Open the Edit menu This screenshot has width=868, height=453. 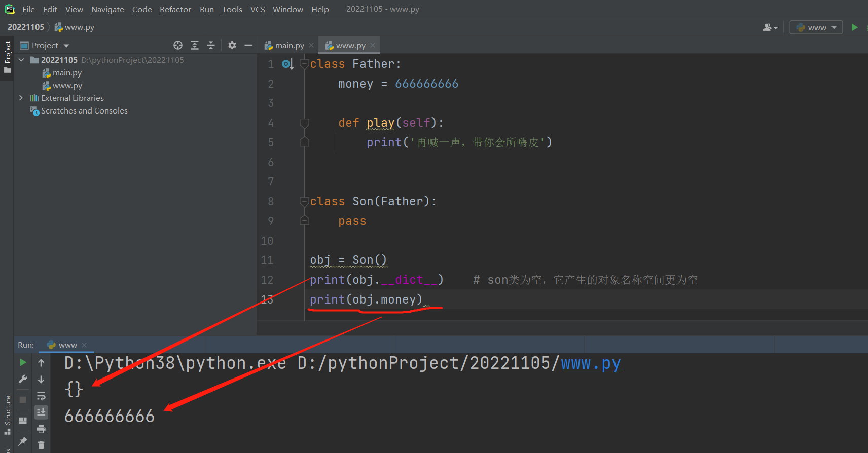click(50, 9)
